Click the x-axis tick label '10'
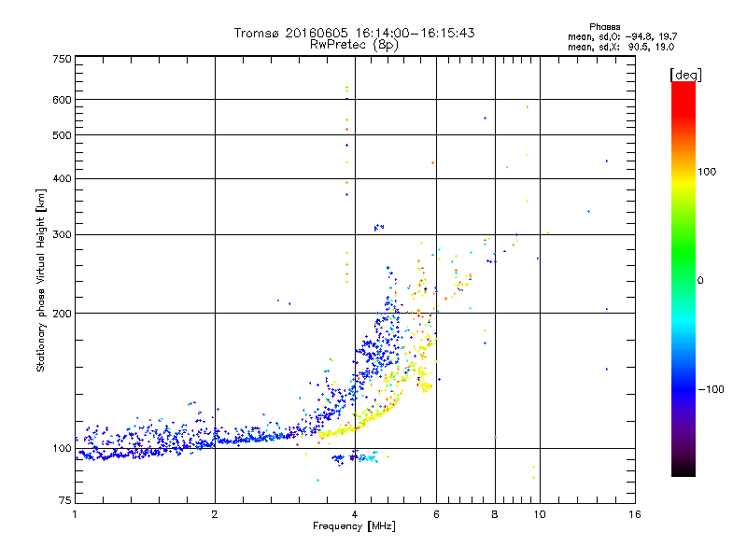Viewport: 747px width, 560px height. [540, 514]
